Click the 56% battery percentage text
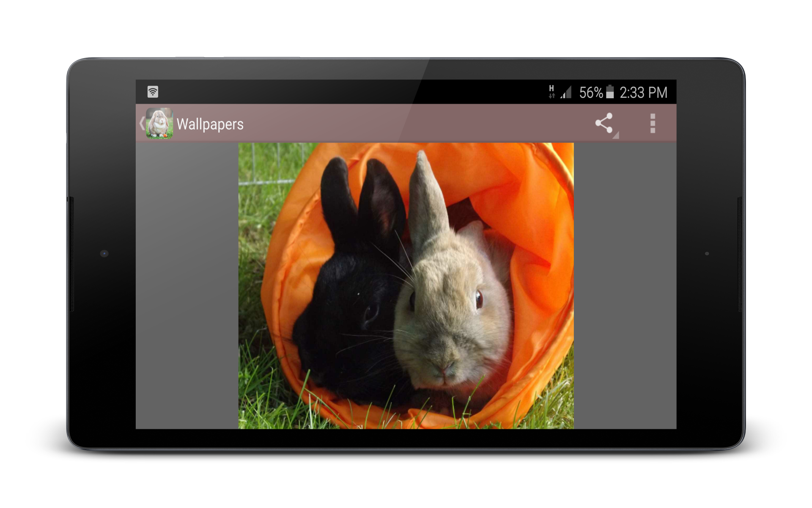Screen dimensions: 812x508 tap(590, 92)
